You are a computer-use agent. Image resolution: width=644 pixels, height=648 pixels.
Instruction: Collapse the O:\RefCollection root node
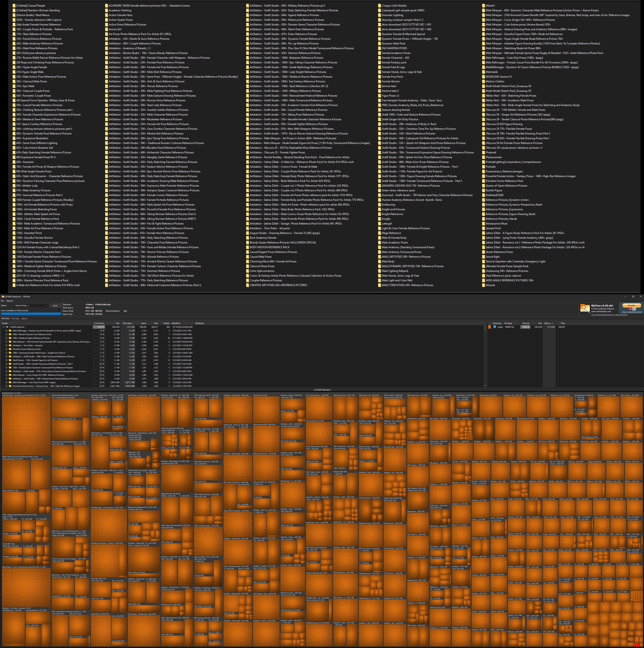coord(3,327)
